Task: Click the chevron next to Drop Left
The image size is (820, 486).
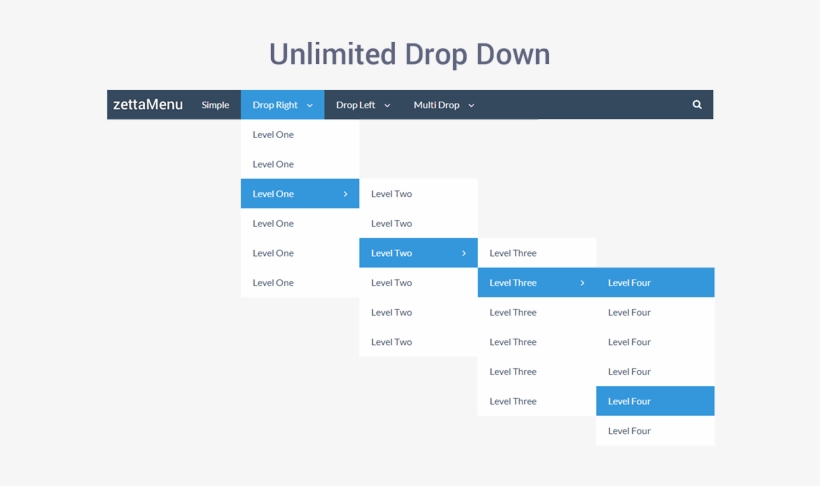Action: 387,105
